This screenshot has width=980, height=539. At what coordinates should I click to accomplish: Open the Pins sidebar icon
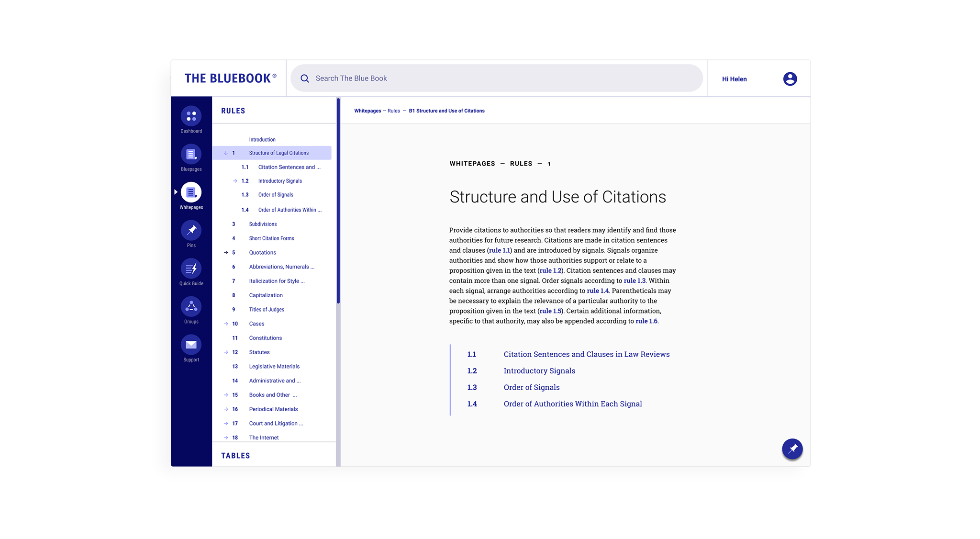191,230
